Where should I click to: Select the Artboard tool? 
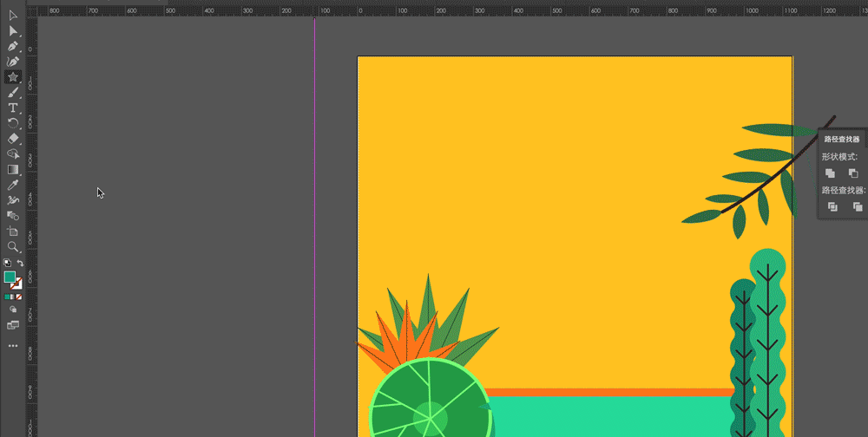(13, 232)
